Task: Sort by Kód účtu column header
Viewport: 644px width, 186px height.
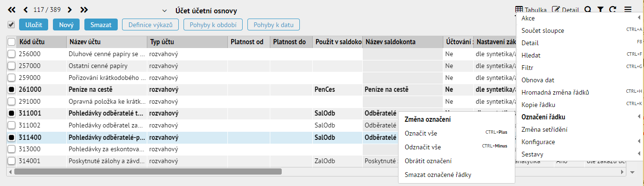Action: [x=41, y=42]
